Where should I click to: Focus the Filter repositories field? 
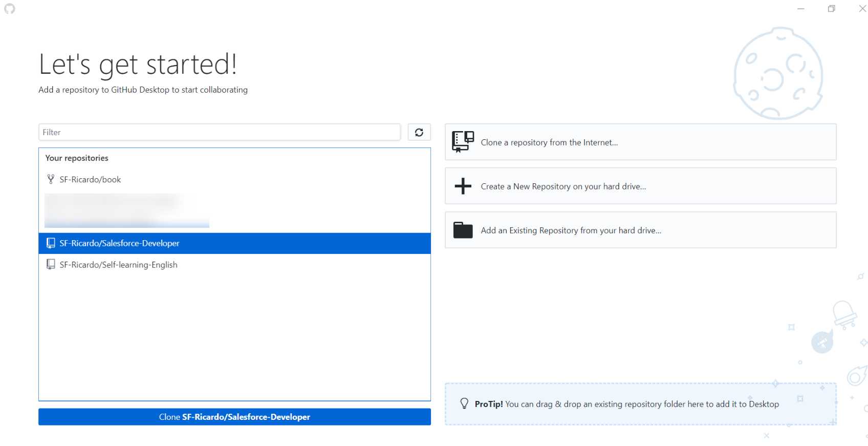tap(220, 132)
